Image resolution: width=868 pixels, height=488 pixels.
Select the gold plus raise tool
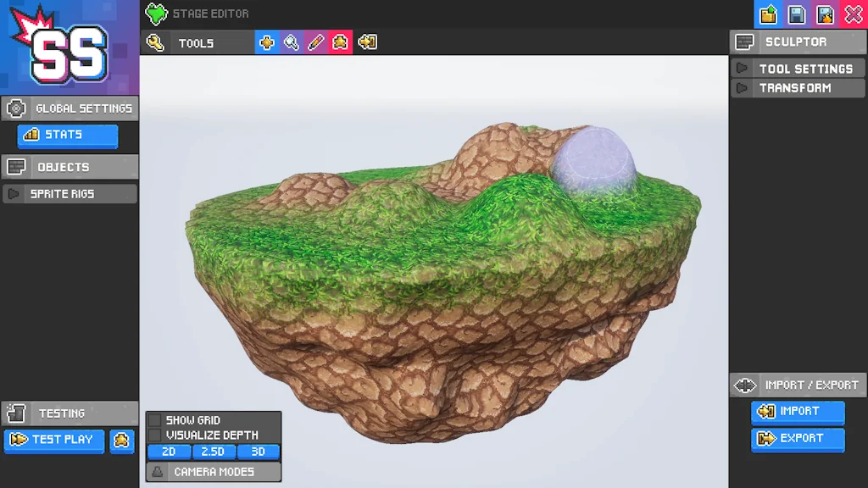click(267, 42)
